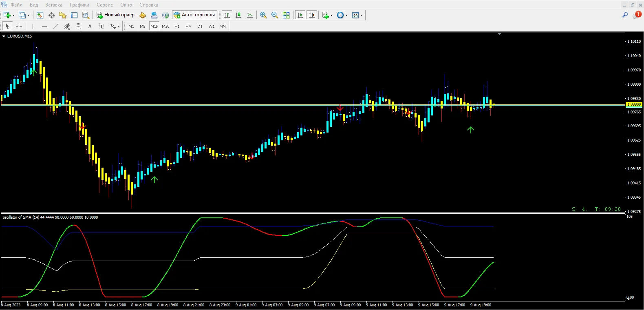The image size is (644, 310).
Task: Zoom out the chart
Action: point(275,15)
